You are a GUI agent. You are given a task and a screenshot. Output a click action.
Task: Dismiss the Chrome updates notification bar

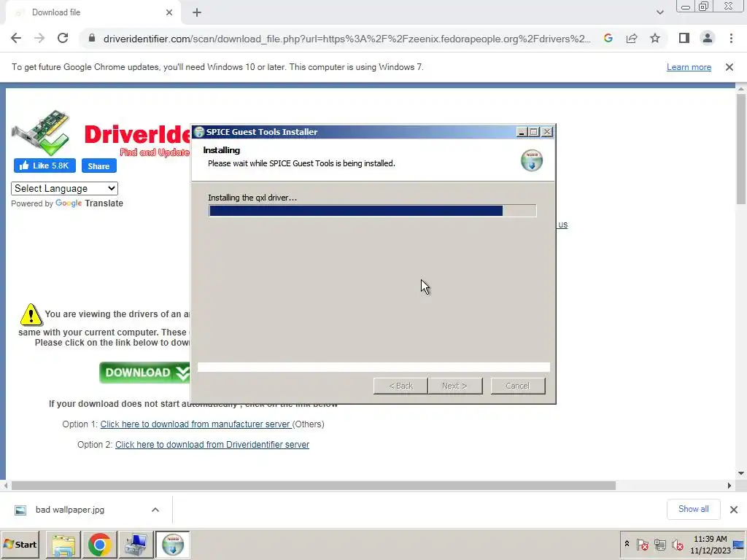coord(729,67)
